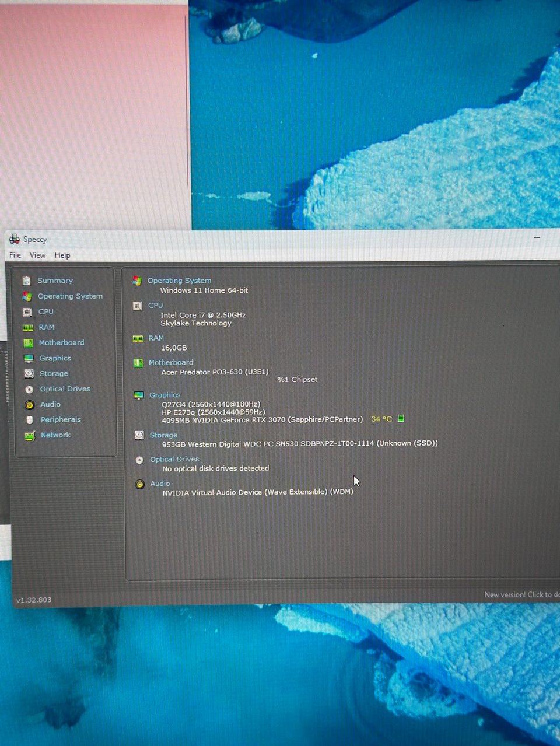Click the Storage icon in the summary pane
Screen dimensions: 560x746
point(139,435)
